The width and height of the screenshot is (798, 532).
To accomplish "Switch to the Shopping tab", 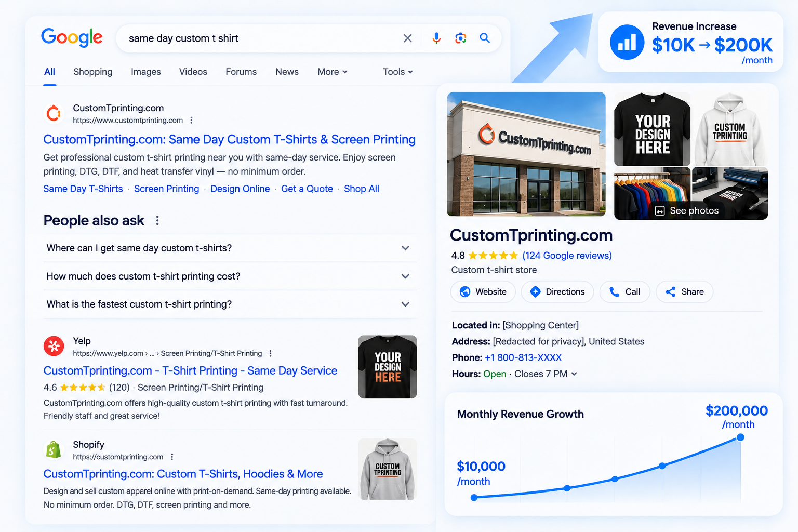I will point(93,72).
